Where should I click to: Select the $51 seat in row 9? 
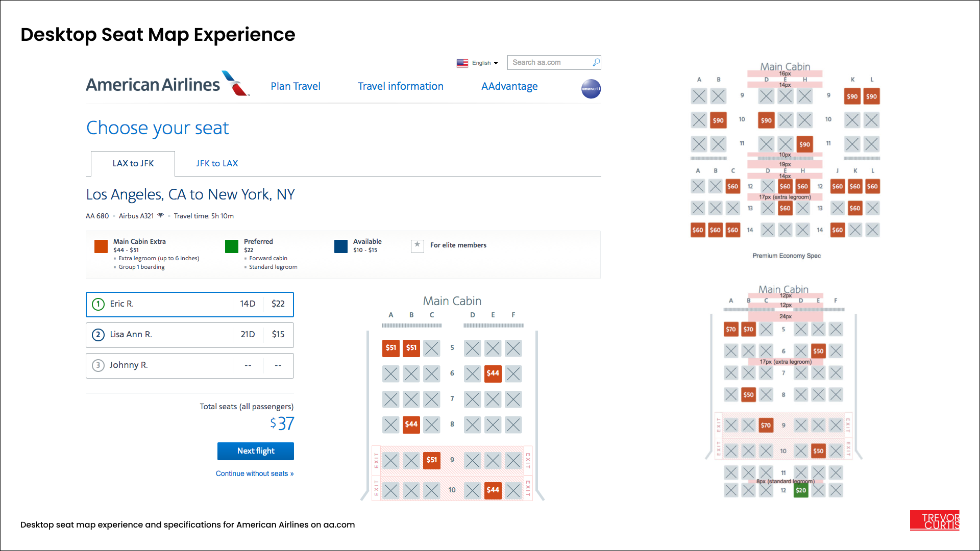pos(431,460)
